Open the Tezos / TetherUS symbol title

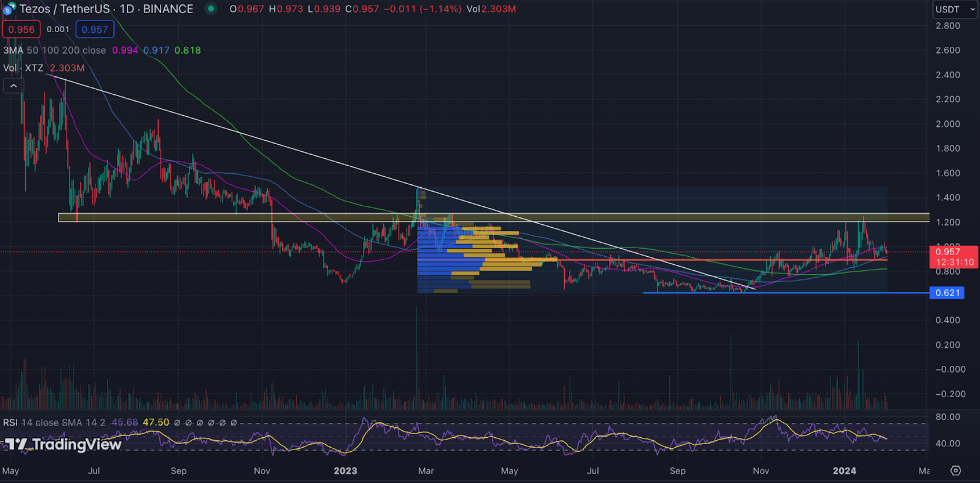[106, 9]
